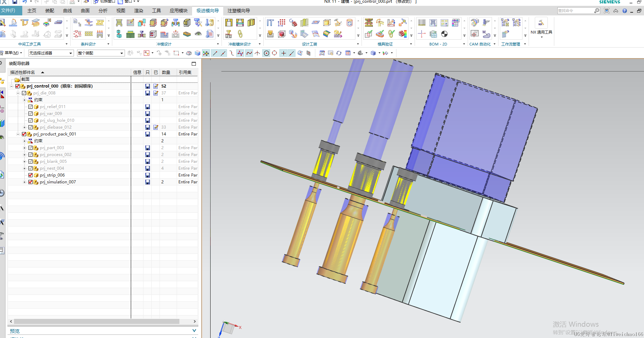Click the red flowchart icon in 条料设计 group
Viewport: 644px width, 338px height.
tap(77, 34)
